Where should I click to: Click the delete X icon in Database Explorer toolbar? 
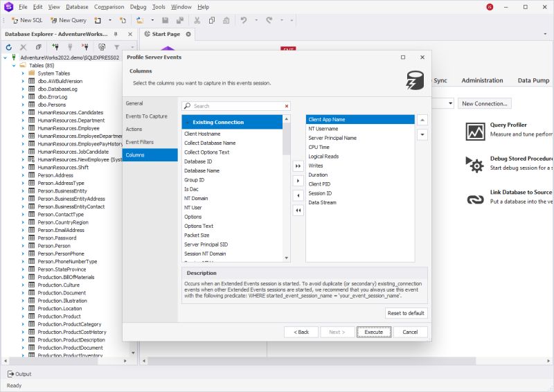pyautogui.click(x=24, y=47)
